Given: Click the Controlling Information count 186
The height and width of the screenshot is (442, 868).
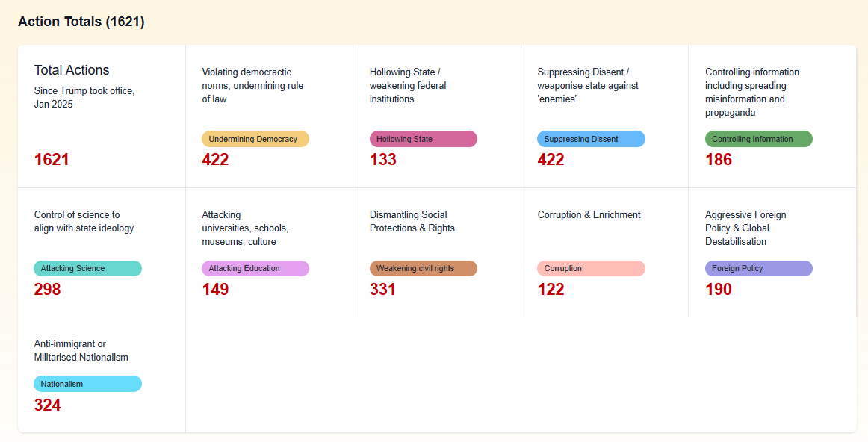Looking at the screenshot, I should point(719,160).
